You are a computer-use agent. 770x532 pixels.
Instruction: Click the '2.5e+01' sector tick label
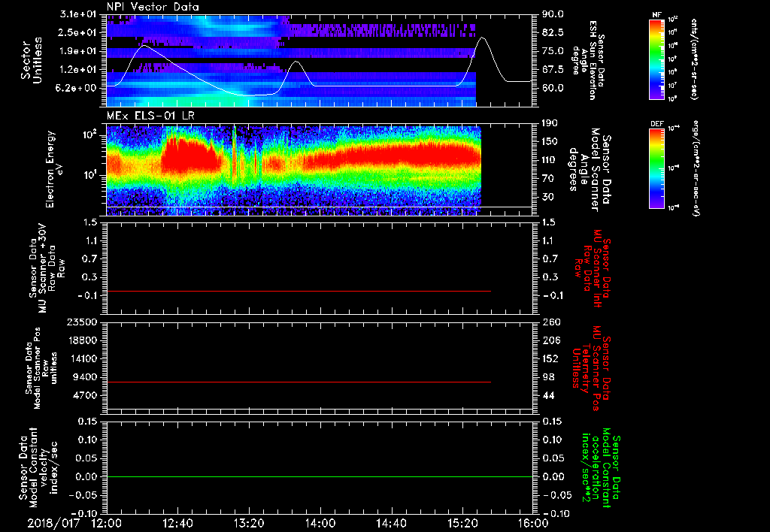(77, 32)
